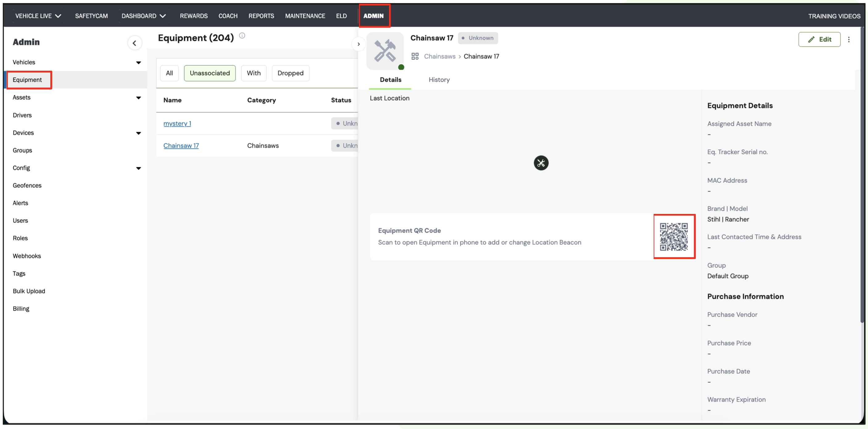
Task: Click the Edit button
Action: 819,40
